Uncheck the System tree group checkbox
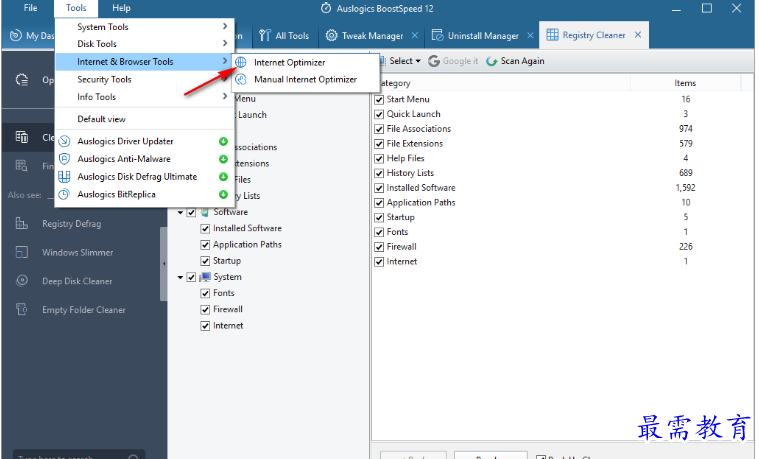The width and height of the screenshot is (759, 459). 191,277
